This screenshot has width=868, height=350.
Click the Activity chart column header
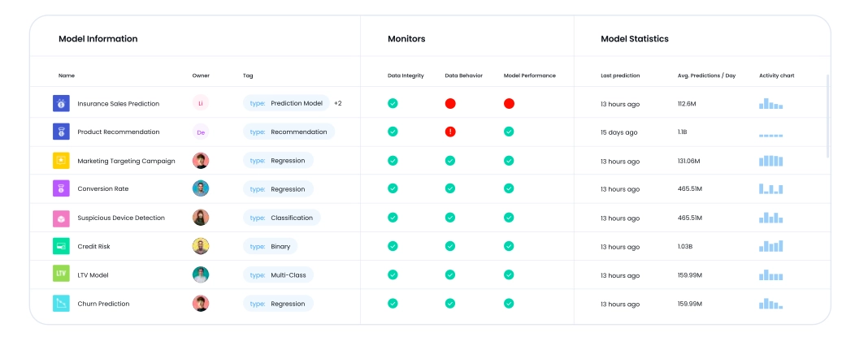click(x=777, y=76)
